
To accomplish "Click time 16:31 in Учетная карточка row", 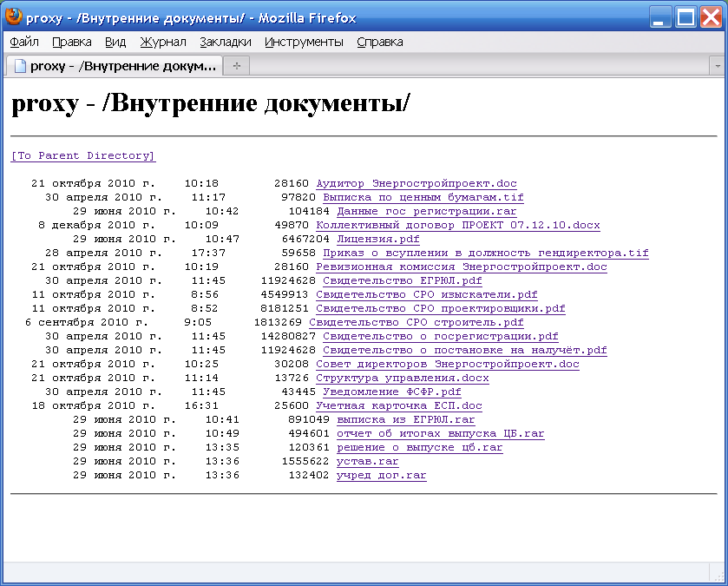I will (x=201, y=406).
